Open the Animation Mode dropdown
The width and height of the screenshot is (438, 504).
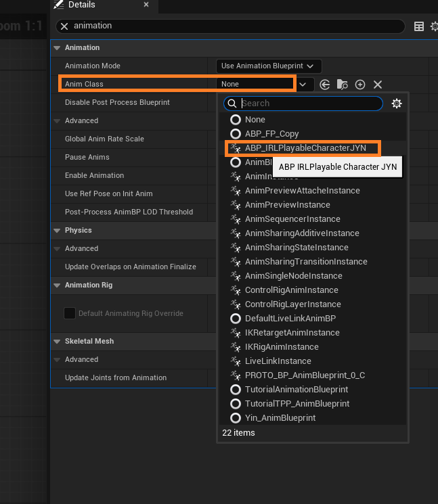(x=268, y=66)
